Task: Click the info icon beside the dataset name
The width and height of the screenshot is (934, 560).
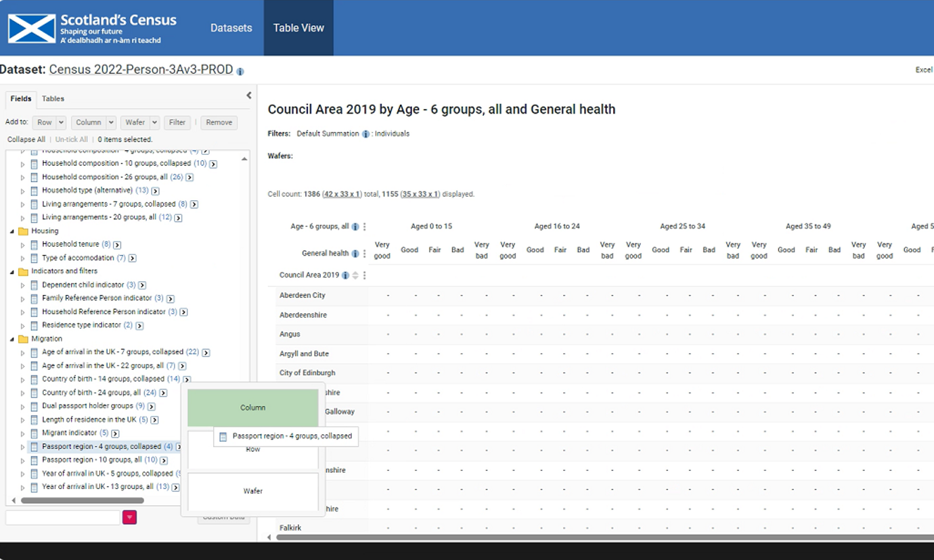Action: pos(240,71)
